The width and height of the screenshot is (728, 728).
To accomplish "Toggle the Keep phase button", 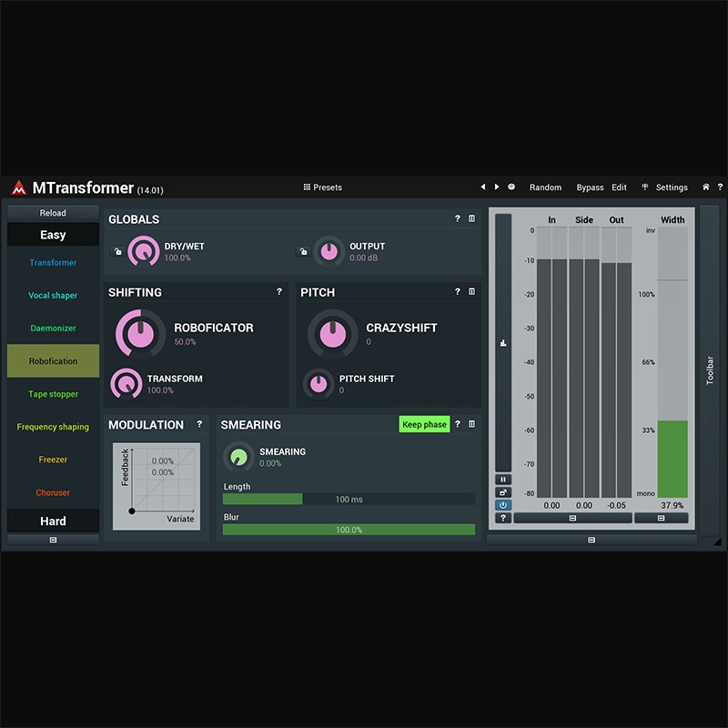I will pos(424,424).
